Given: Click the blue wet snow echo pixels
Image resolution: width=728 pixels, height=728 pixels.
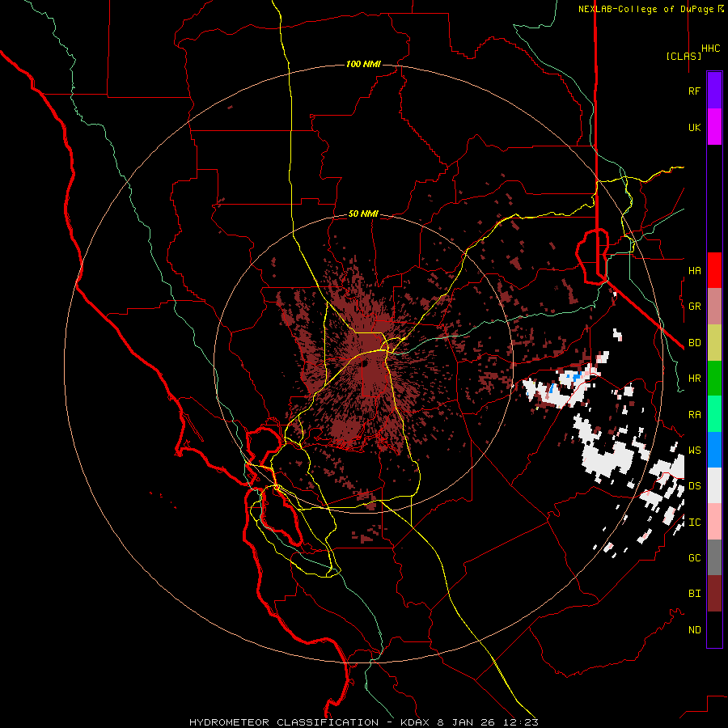Looking at the screenshot, I should [576, 376].
